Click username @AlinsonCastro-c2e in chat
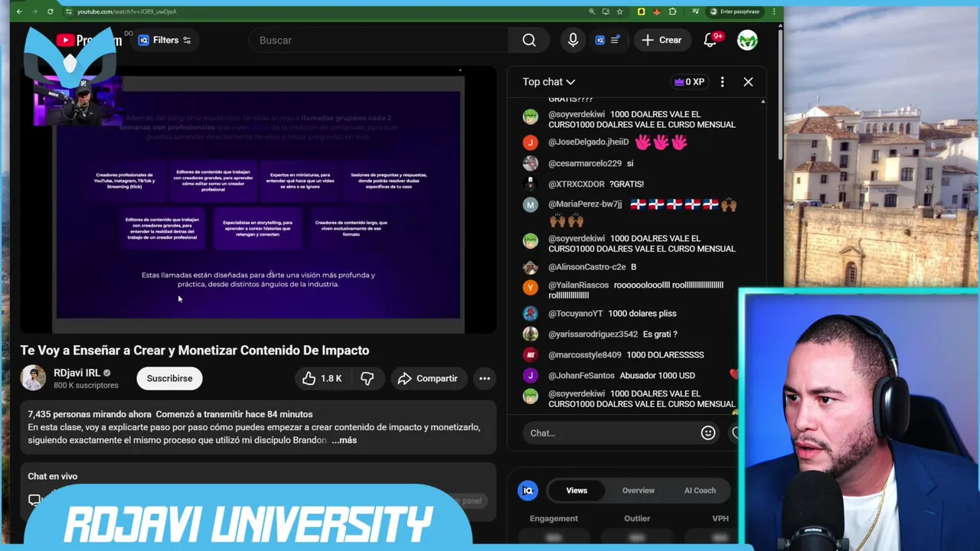Image resolution: width=980 pixels, height=551 pixels. [587, 266]
